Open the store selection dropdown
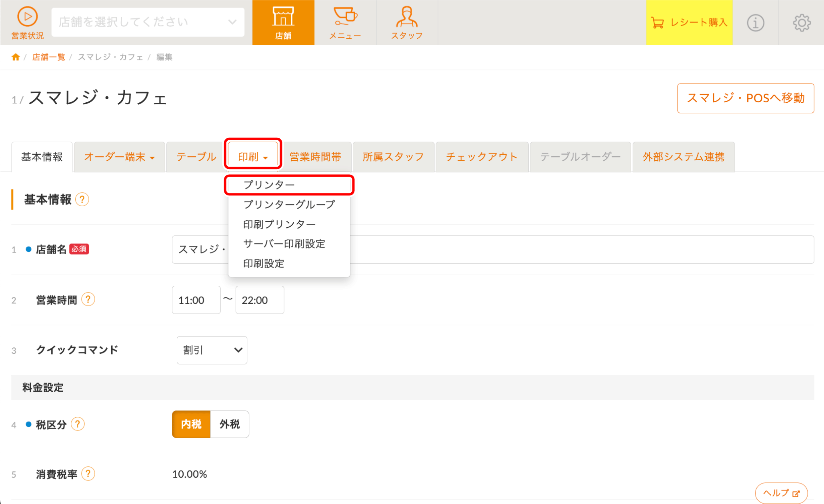 (x=148, y=22)
